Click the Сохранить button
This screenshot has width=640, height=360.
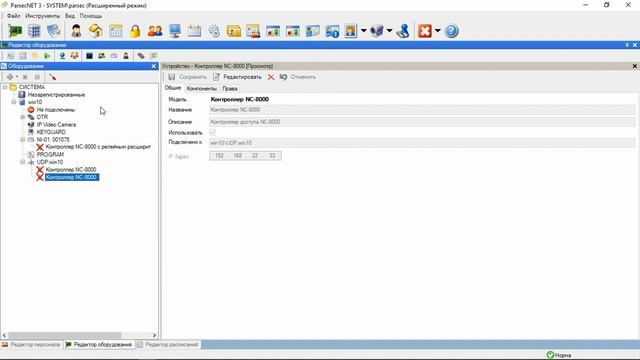coord(188,77)
